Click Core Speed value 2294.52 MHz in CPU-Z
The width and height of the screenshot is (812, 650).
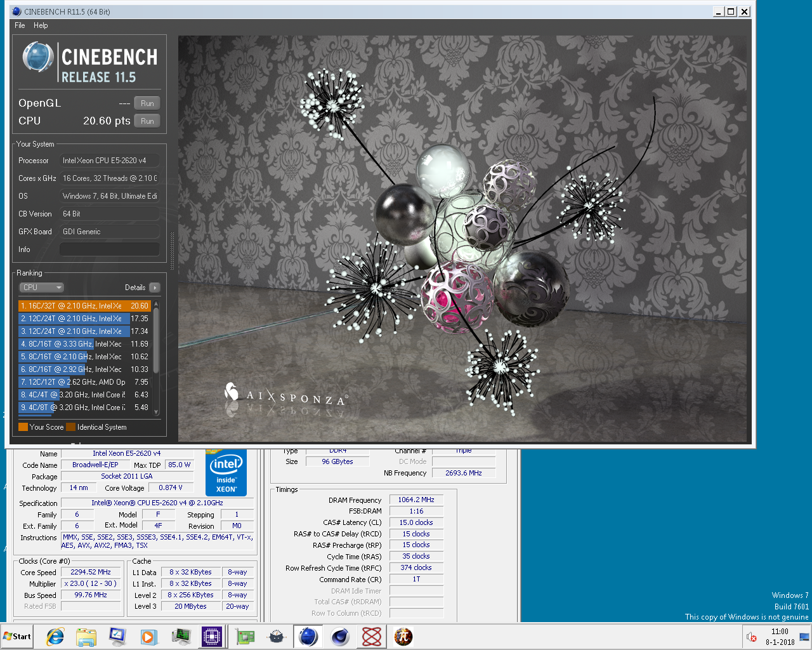[x=91, y=572]
